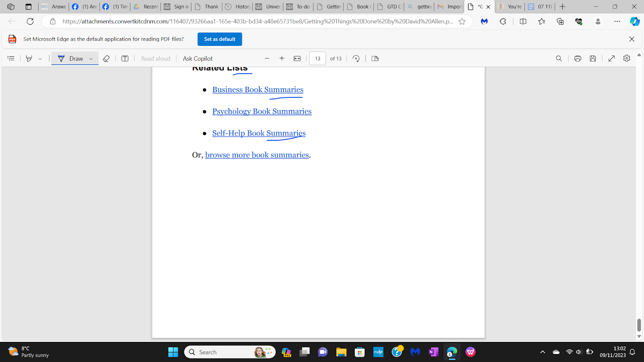Expand the Draw pen options arrow

click(91, 59)
